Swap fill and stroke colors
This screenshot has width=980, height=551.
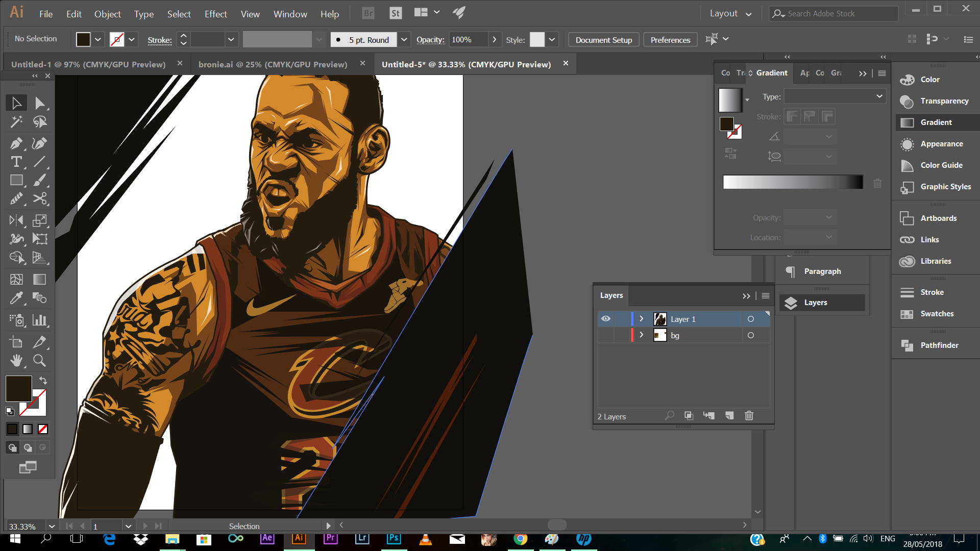(43, 381)
